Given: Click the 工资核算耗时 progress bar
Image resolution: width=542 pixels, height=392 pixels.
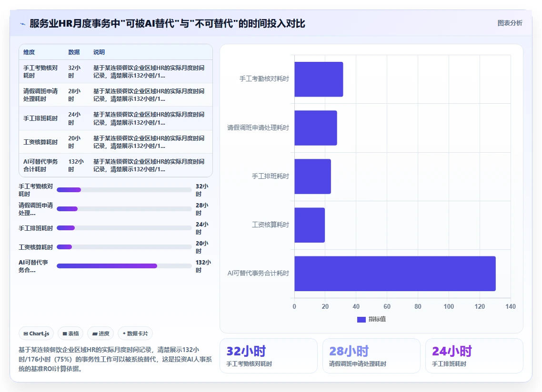Looking at the screenshot, I should pos(124,247).
